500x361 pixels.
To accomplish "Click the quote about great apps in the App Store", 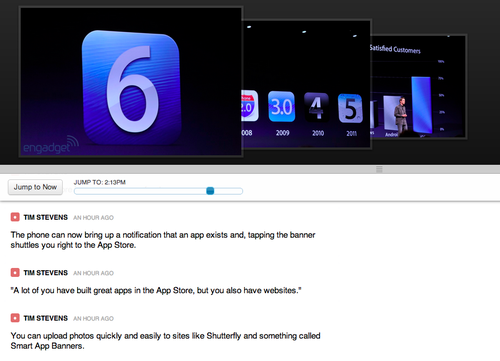I will pos(156,290).
